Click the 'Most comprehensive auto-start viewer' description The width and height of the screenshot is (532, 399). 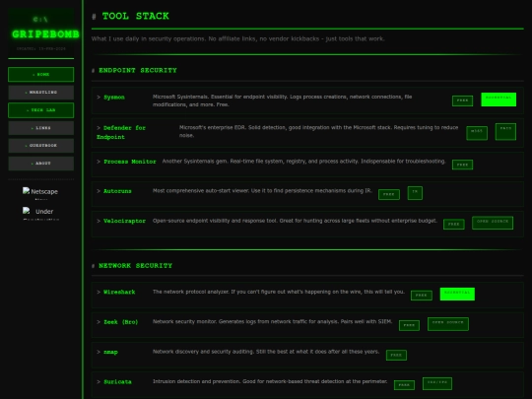[x=262, y=191]
